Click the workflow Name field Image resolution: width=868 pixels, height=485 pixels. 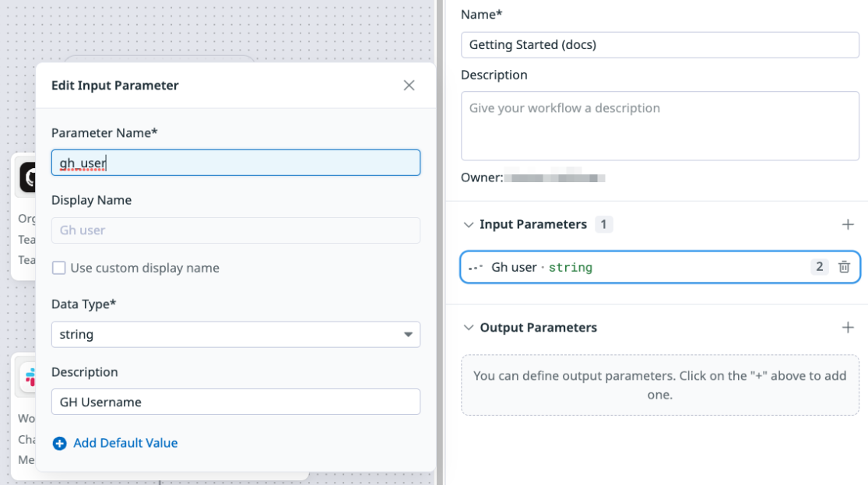point(659,45)
